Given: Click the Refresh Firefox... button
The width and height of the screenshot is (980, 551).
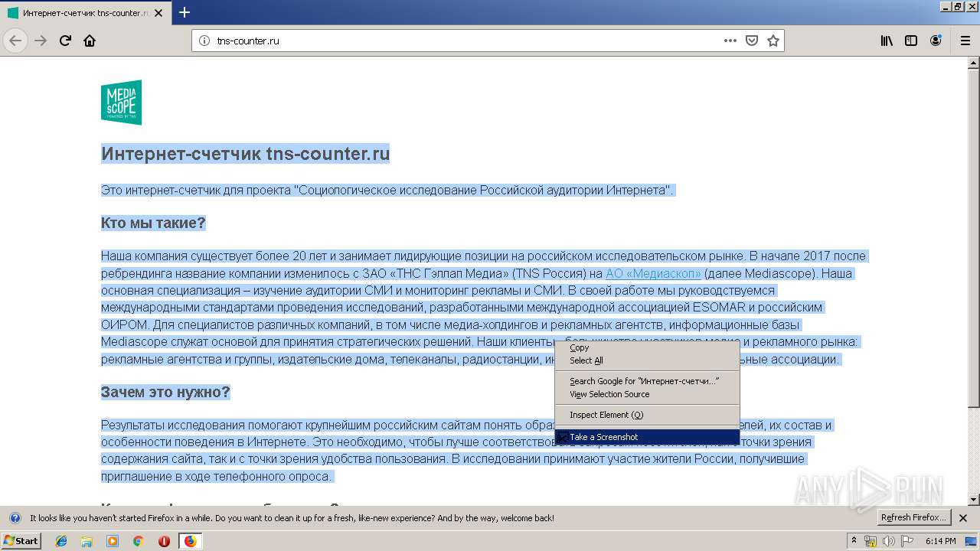Looking at the screenshot, I should pos(914,517).
